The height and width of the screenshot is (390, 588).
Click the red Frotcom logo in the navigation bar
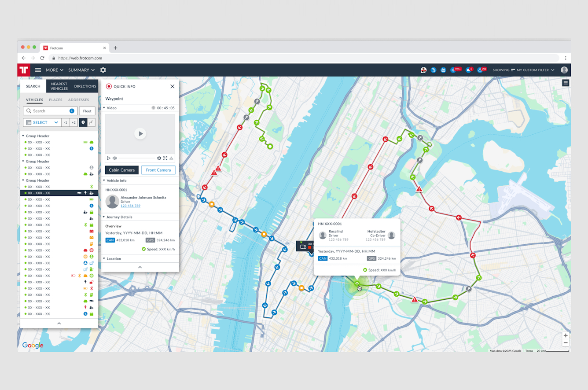point(24,70)
